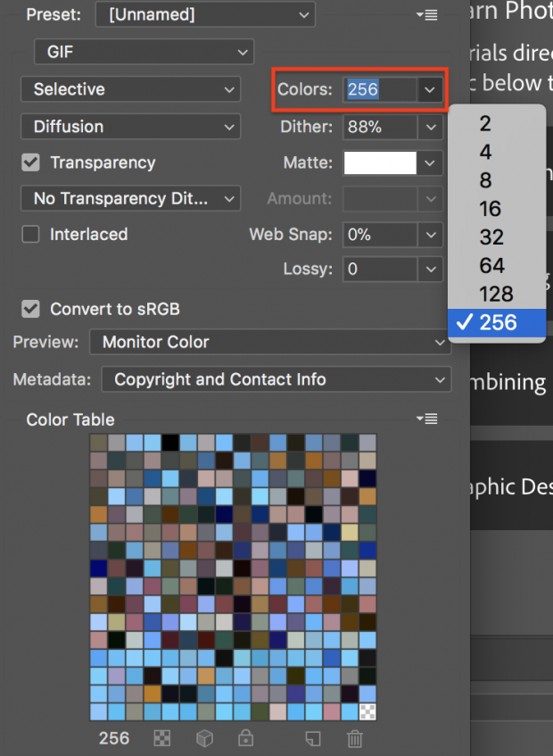Add eyedropper color to the palette
The width and height of the screenshot is (553, 756).
coord(313,738)
